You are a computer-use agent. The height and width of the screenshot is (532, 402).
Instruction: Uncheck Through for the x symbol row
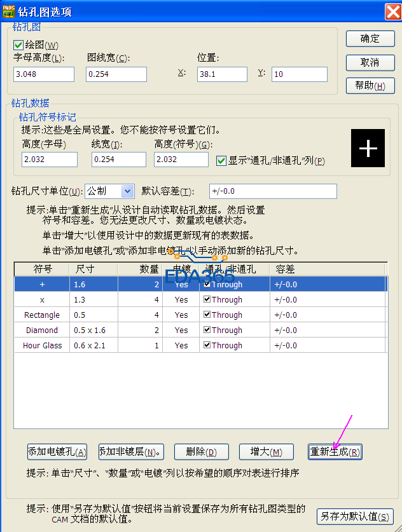pyautogui.click(x=207, y=299)
